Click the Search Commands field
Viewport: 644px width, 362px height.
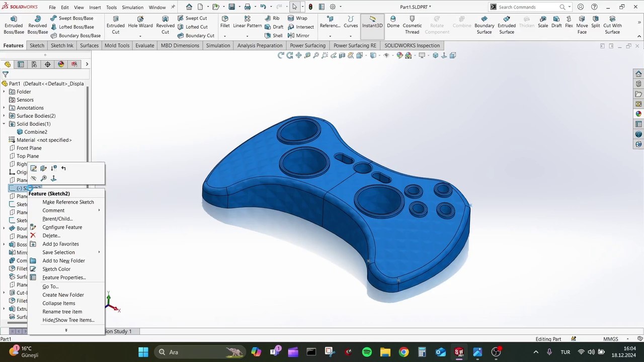point(529,7)
